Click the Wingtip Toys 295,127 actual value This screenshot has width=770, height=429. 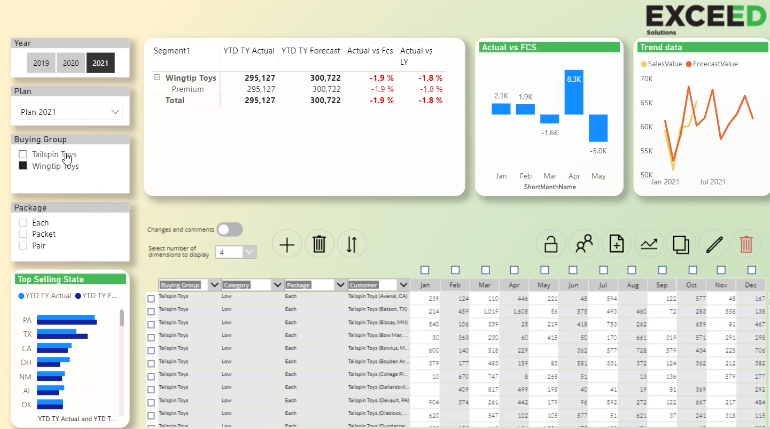(x=260, y=78)
